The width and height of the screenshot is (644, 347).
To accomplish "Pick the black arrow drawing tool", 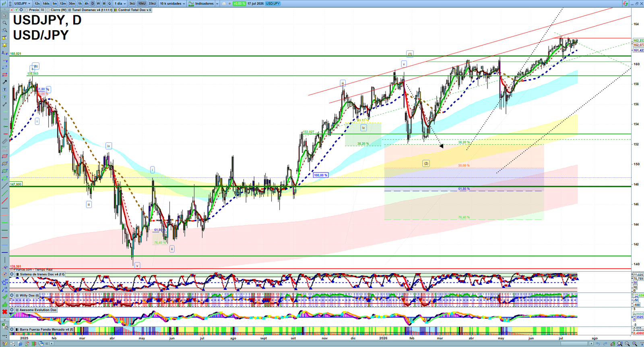I will (x=5, y=82).
